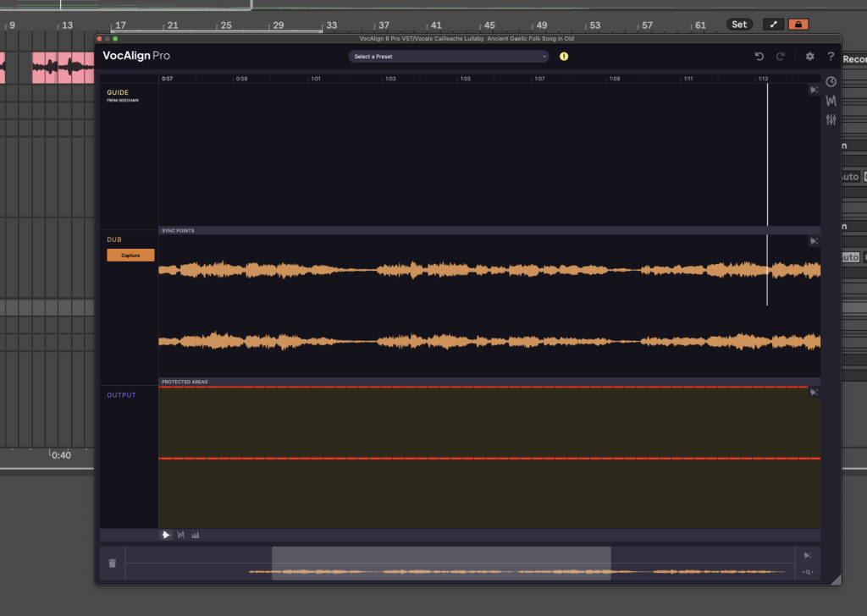Toggle the Guide track waveform view button
This screenshot has height=616, width=867.
coord(813,90)
